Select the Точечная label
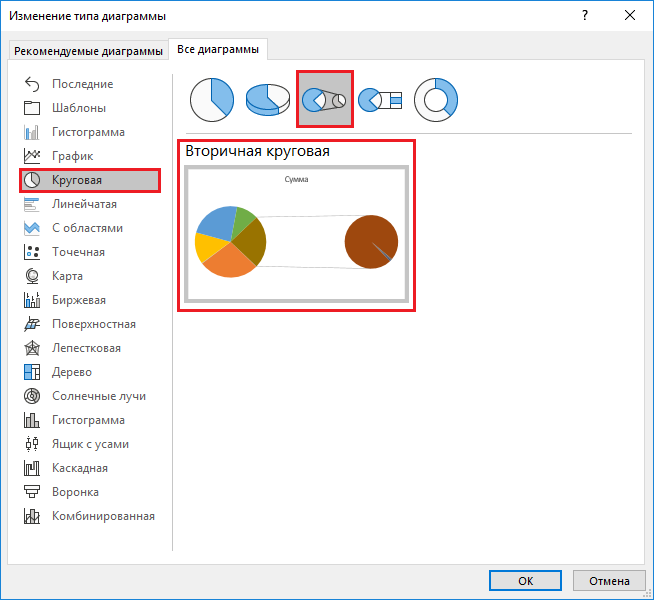The width and height of the screenshot is (654, 600). (x=78, y=252)
